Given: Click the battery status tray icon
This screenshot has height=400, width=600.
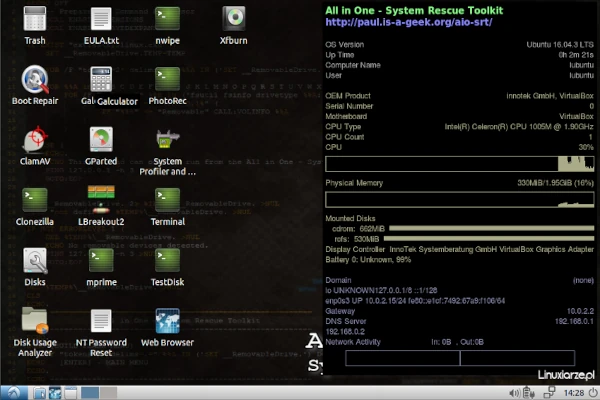Looking at the screenshot, I should (529, 393).
